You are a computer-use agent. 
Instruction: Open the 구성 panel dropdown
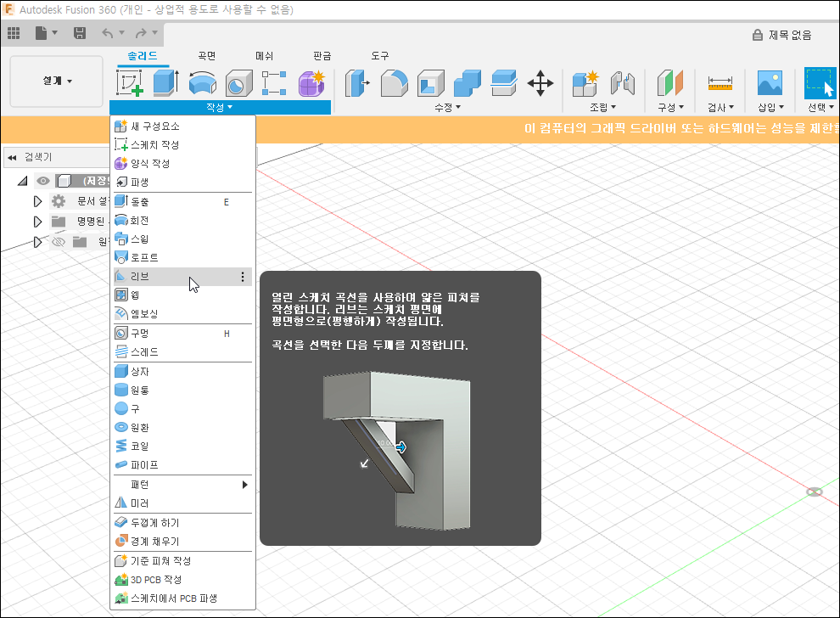(x=670, y=108)
